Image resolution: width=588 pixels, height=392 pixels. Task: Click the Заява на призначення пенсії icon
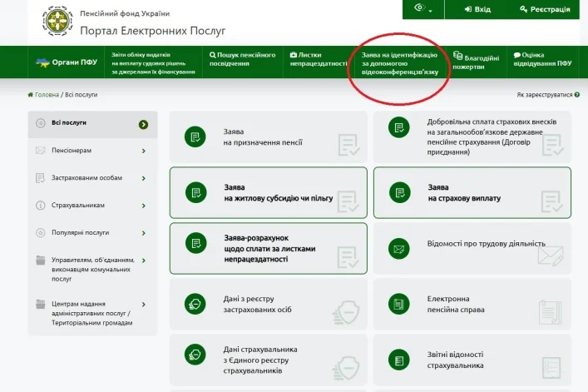pos(195,137)
